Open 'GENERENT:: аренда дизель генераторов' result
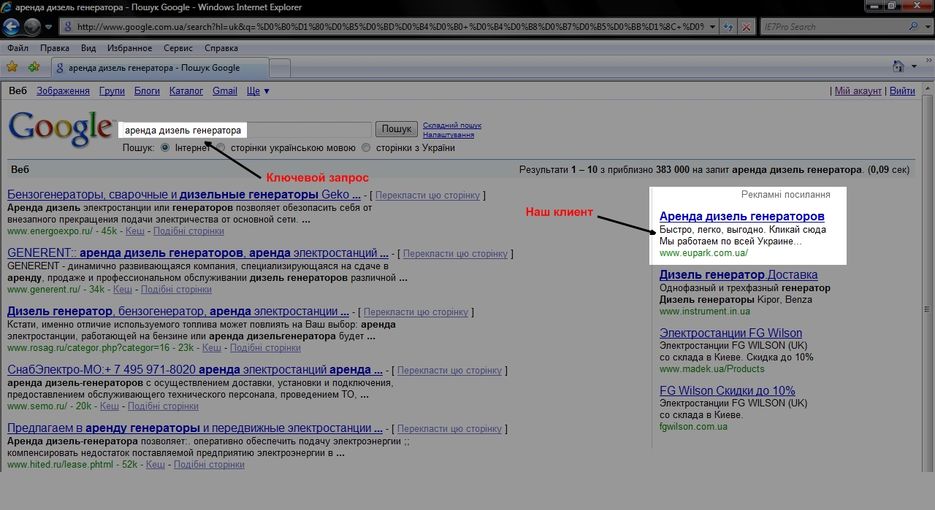This screenshot has width=935, height=510. click(x=197, y=253)
